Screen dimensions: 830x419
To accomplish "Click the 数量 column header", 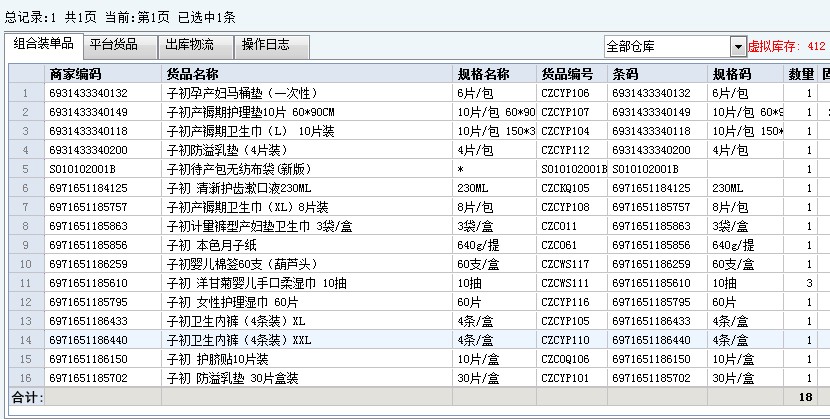I will point(800,74).
